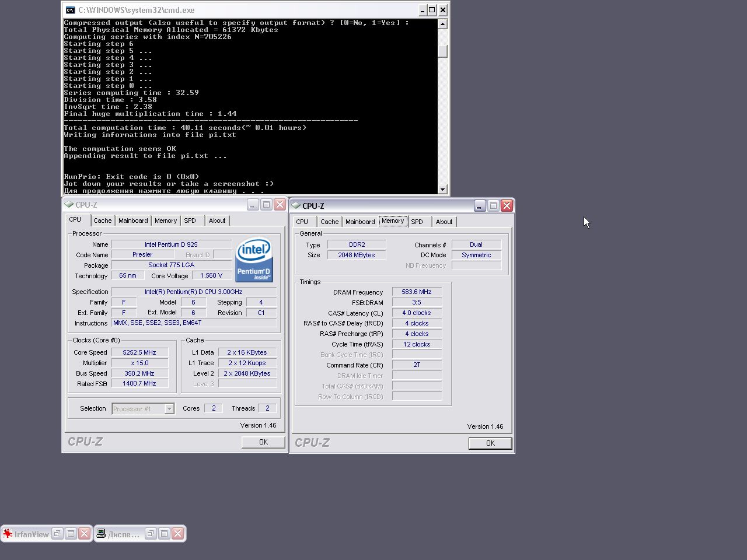Open About tab in left CPU-Z window
This screenshot has width=747, height=560.
(x=217, y=220)
